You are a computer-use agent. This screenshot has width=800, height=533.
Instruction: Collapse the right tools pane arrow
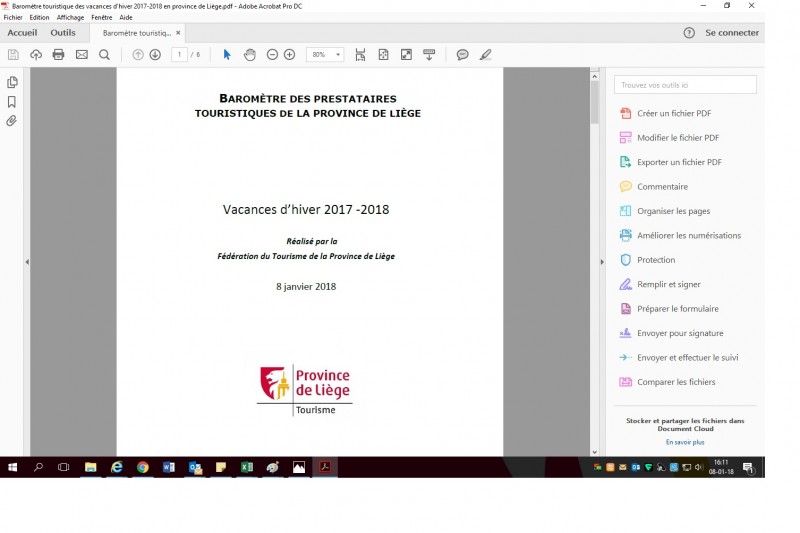[x=602, y=262]
